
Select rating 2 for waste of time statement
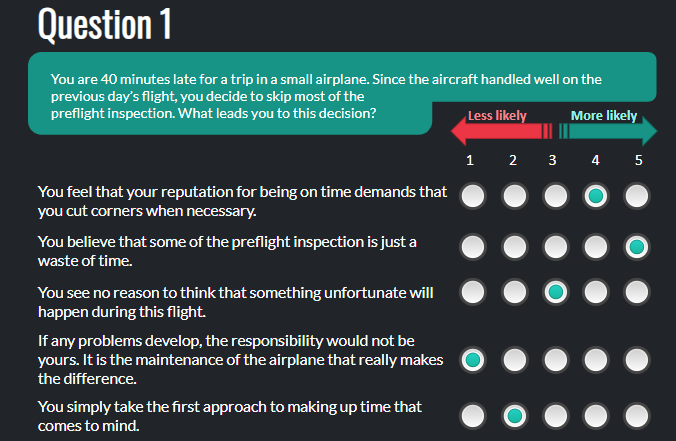(515, 247)
